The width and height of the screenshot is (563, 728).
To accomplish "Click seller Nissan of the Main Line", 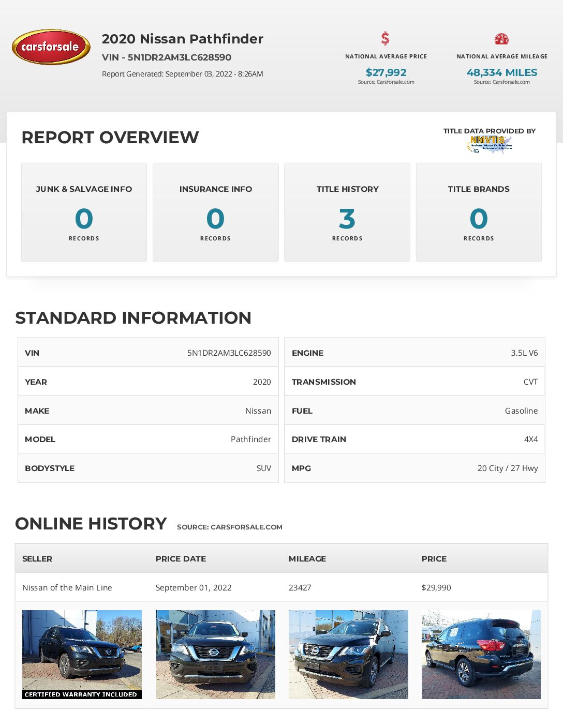I will point(67,588).
